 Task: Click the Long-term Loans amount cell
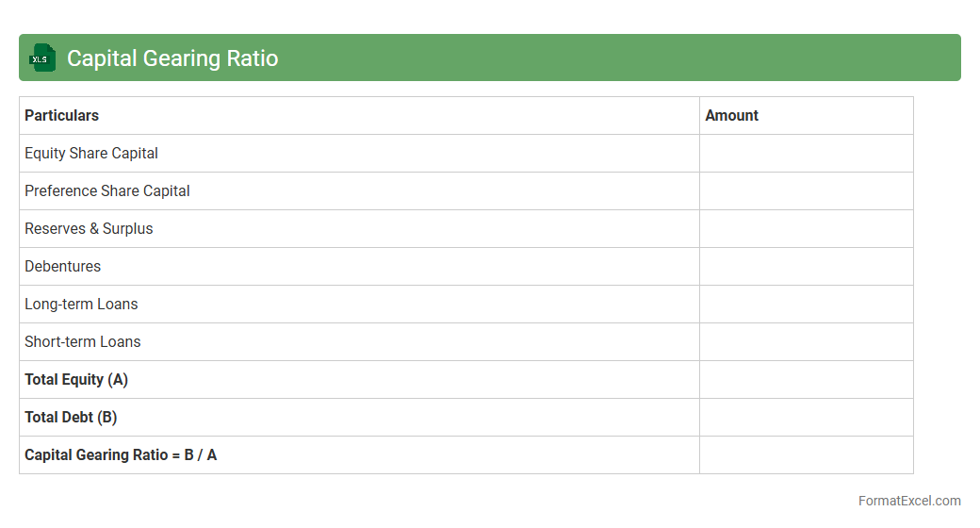tap(806, 305)
